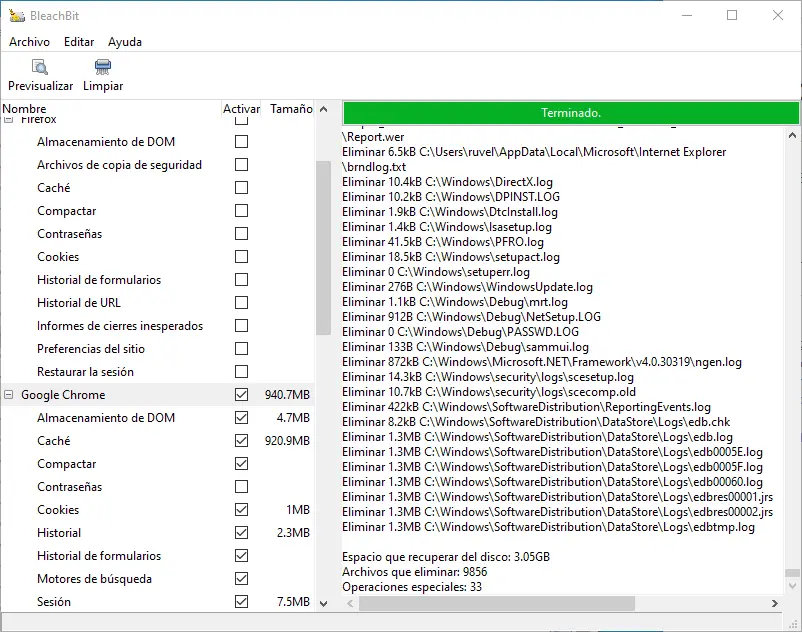
Task: Maximize the BleachBit window
Action: pyautogui.click(x=732, y=15)
